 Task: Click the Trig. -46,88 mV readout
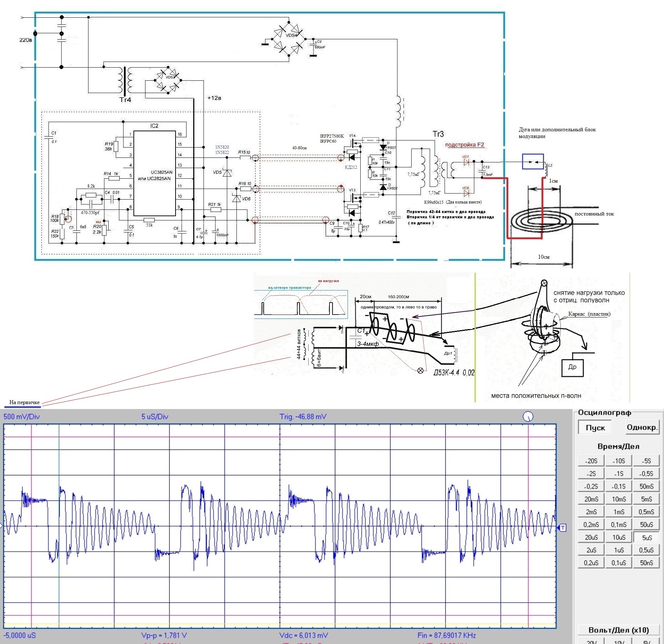click(x=303, y=416)
